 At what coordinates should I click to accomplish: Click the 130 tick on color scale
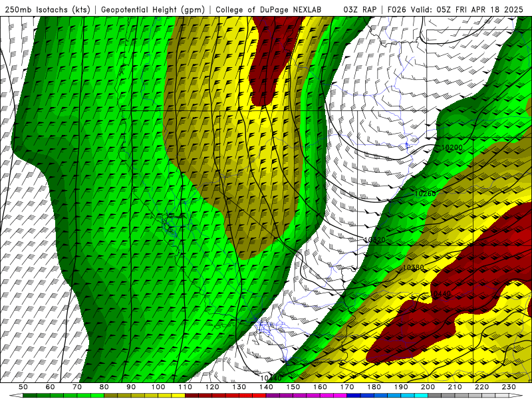click(239, 387)
